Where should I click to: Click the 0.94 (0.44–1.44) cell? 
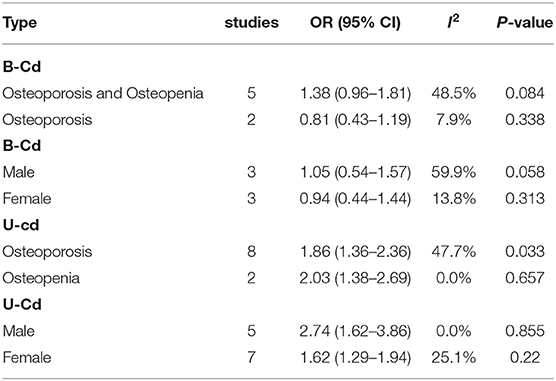coord(355,199)
